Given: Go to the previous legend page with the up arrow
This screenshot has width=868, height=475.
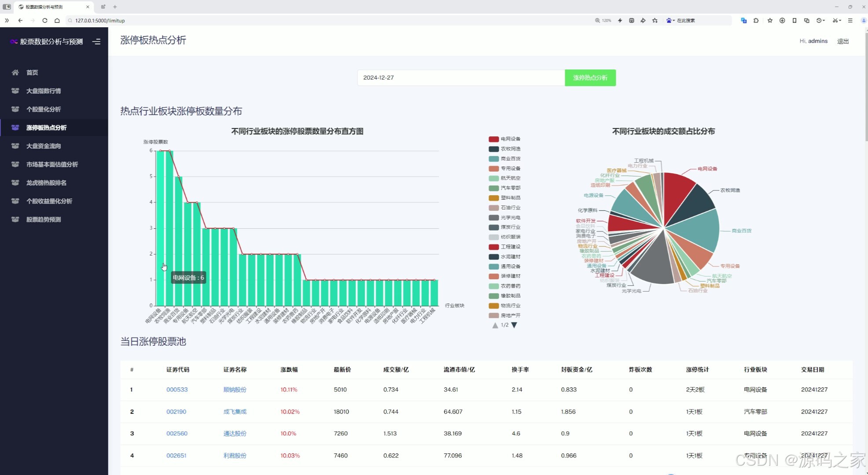Looking at the screenshot, I should click(x=495, y=325).
